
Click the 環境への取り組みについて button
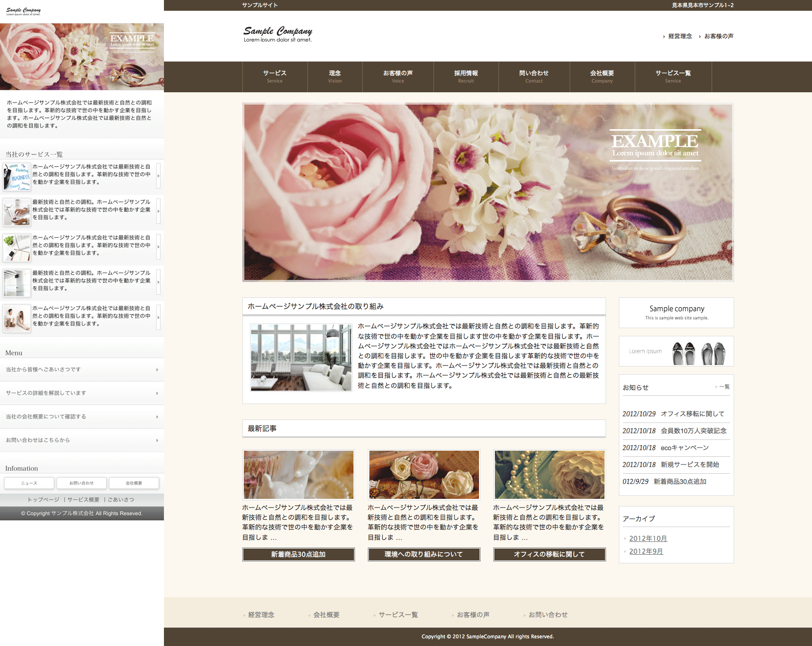[424, 554]
